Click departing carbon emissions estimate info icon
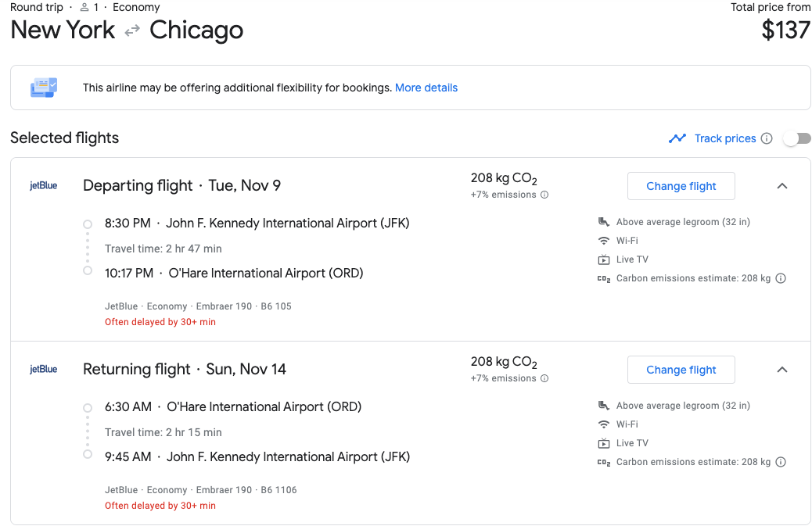This screenshot has width=812, height=526. [x=781, y=278]
